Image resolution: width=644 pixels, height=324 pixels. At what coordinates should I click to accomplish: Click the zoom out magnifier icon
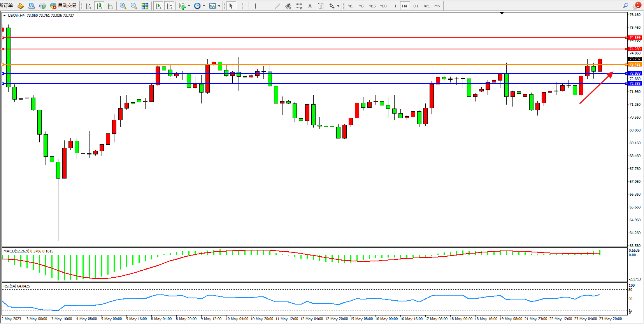tap(134, 6)
